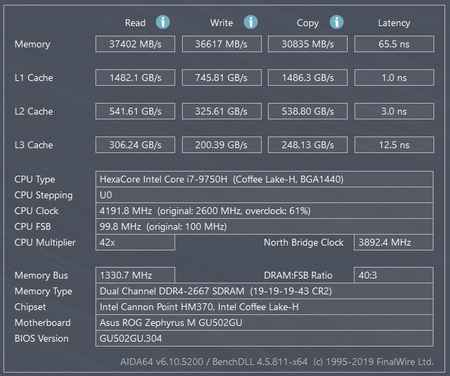Click the Write column header
This screenshot has width=450, height=376.
click(x=221, y=23)
